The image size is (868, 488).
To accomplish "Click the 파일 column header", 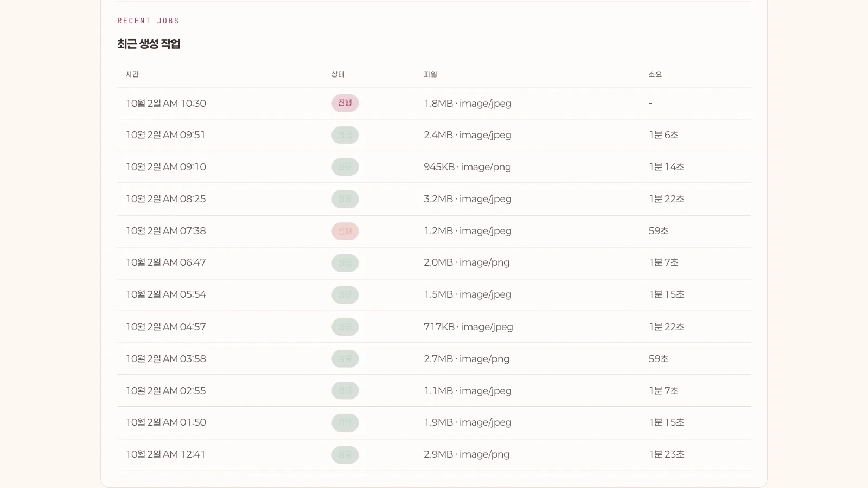I will coord(430,74).
